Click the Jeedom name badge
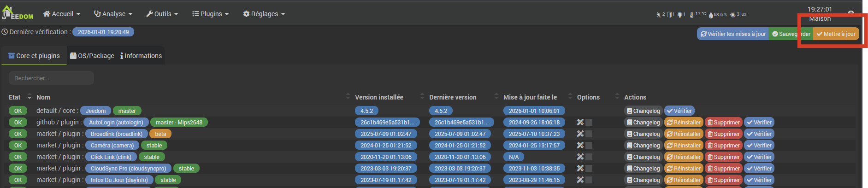Viewport: 868px width, 188px height. coord(95,111)
